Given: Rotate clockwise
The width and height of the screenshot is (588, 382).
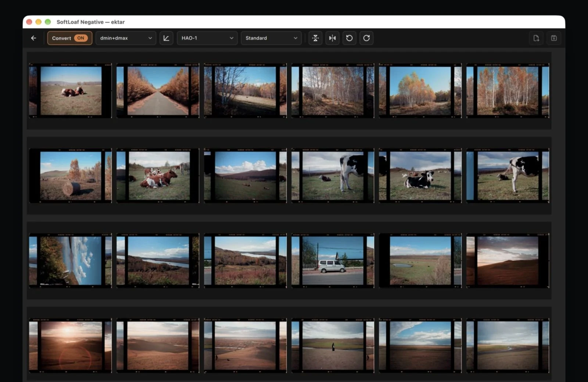Looking at the screenshot, I should [x=366, y=38].
